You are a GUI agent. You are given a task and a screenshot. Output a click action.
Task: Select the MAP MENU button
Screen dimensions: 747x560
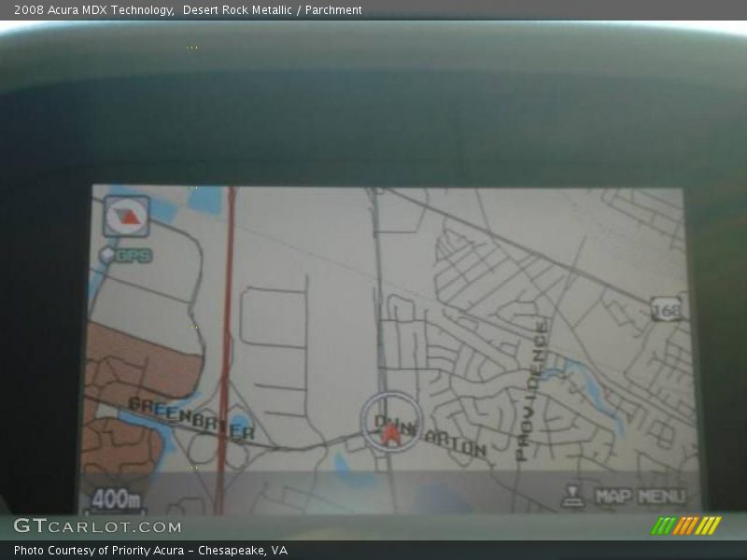641,497
